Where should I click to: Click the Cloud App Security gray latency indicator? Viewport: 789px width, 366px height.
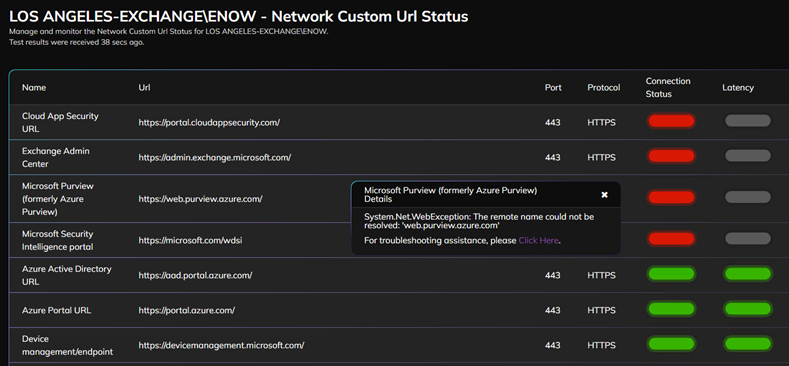pyautogui.click(x=748, y=121)
